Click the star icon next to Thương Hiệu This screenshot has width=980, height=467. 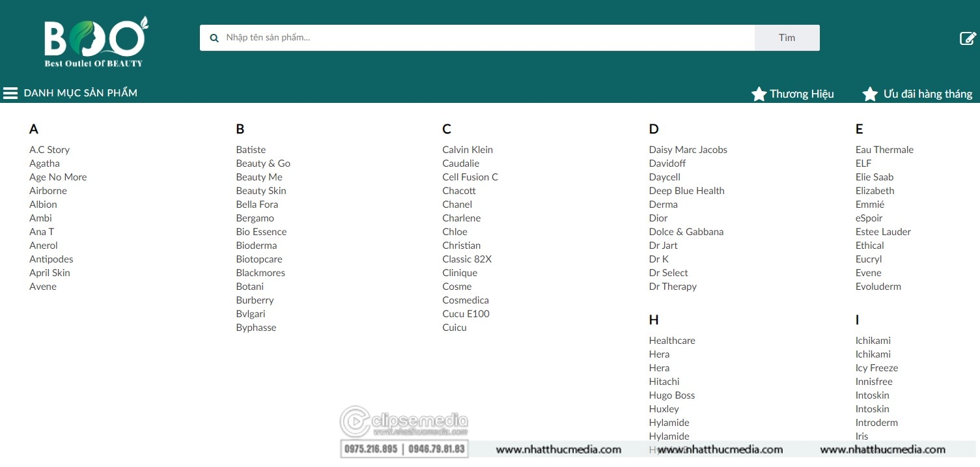[759, 94]
